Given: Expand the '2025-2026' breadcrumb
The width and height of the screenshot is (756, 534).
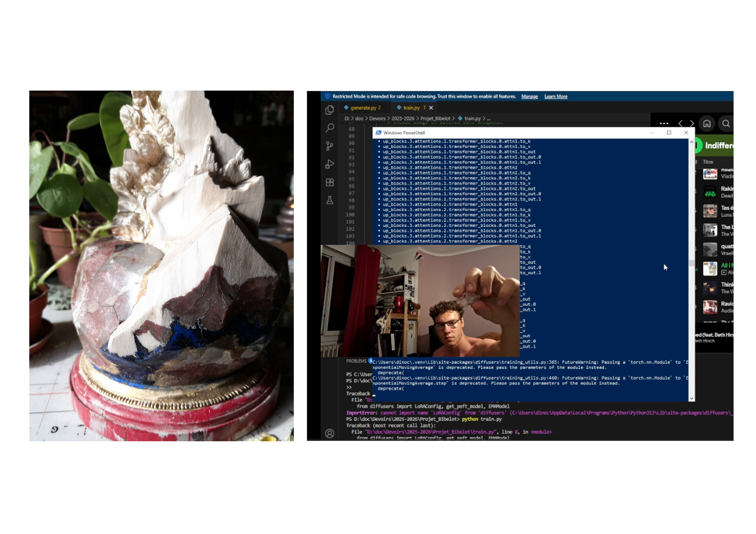Looking at the screenshot, I should coord(403,119).
